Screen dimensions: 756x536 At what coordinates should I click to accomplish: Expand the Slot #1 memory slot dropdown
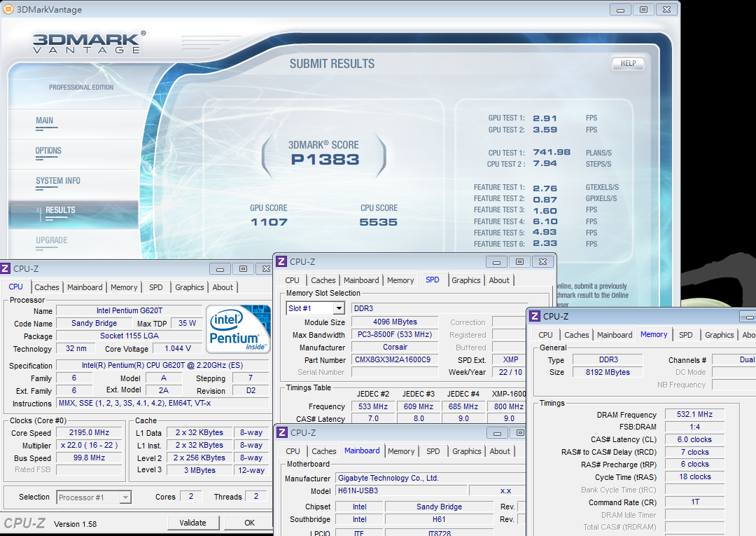(338, 308)
